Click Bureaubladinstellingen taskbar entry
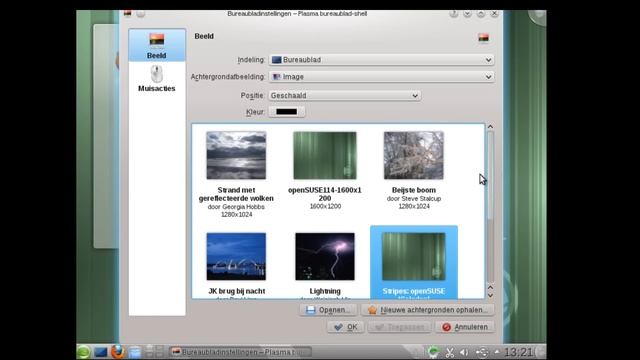 [x=240, y=352]
